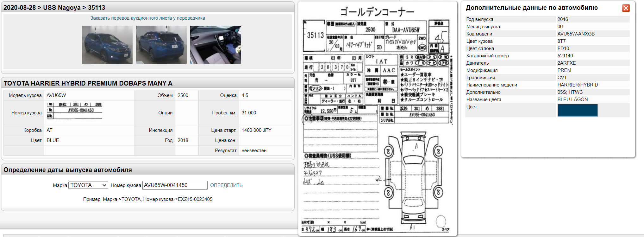The image size is (644, 237).
Task: Select the interior color code FD10
Action: click(x=563, y=48)
